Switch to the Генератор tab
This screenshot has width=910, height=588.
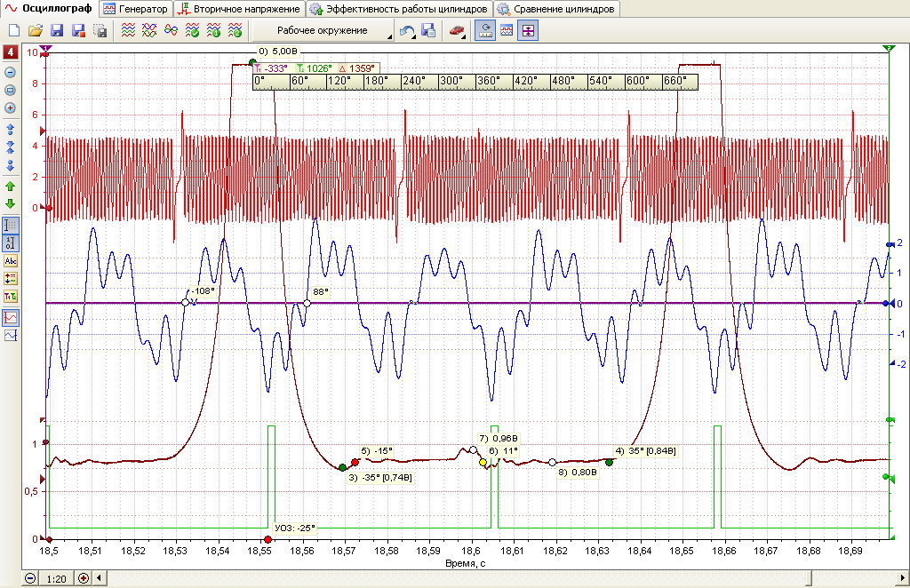pyautogui.click(x=135, y=9)
